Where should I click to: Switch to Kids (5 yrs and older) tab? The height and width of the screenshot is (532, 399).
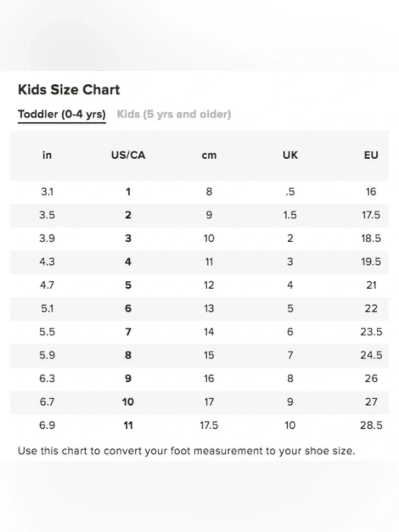pos(174,114)
